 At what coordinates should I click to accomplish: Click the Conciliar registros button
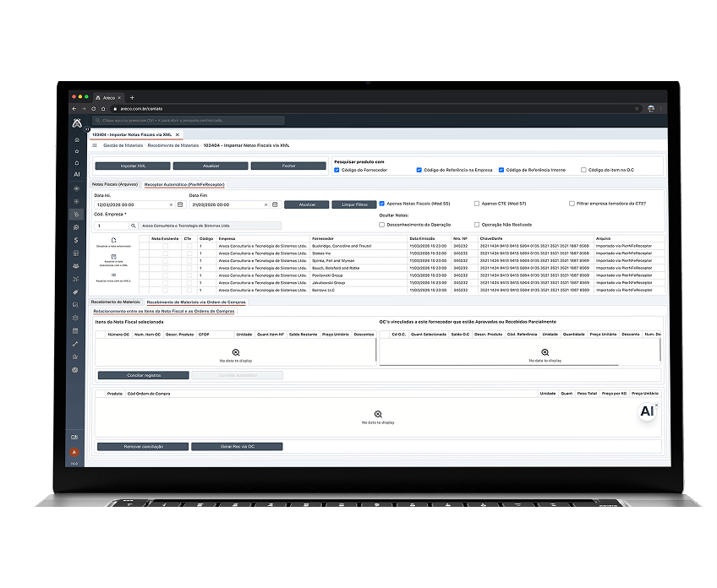click(144, 375)
